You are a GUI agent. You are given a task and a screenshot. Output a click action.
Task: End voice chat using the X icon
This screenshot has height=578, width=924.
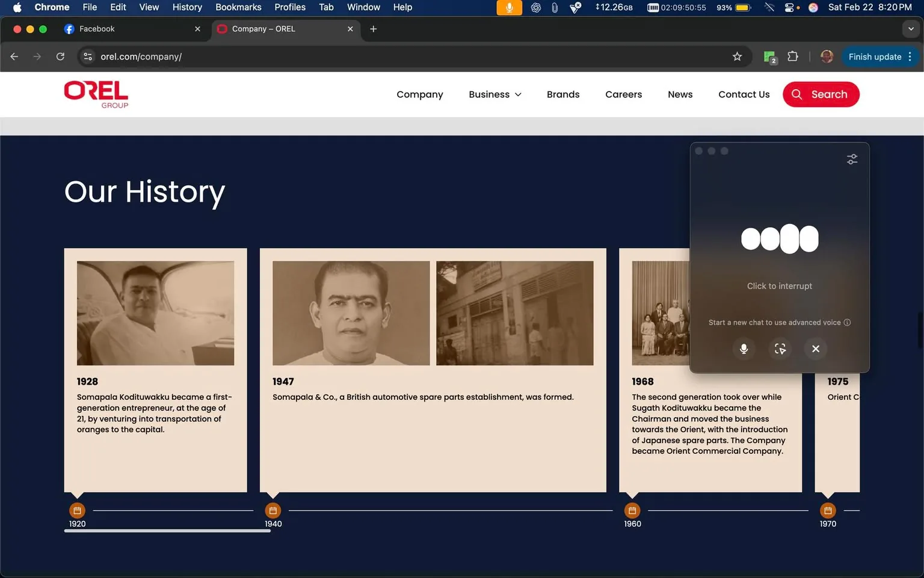[815, 349]
